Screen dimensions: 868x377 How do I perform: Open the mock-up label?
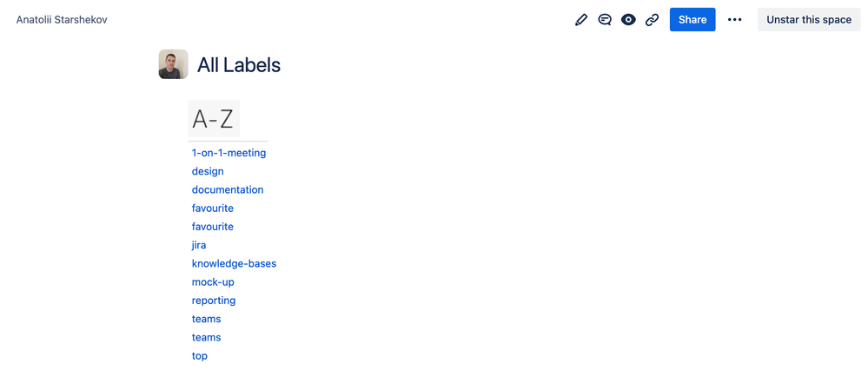coord(213,282)
